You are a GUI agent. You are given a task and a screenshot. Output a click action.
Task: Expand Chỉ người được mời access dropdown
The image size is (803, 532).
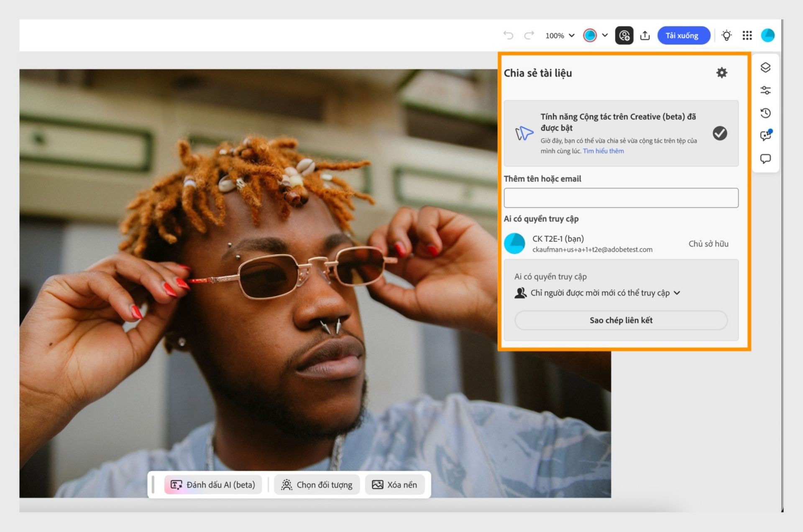tap(597, 293)
